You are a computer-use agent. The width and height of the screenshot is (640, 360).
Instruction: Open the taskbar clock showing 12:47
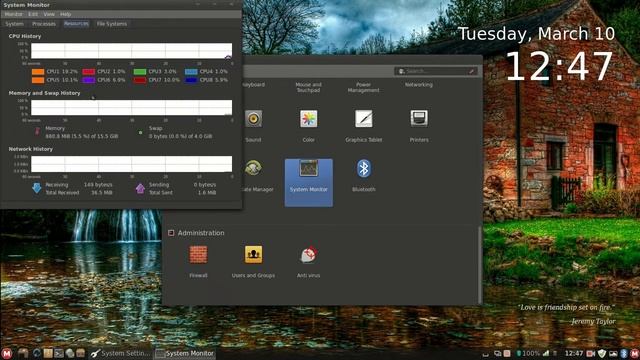[574, 353]
